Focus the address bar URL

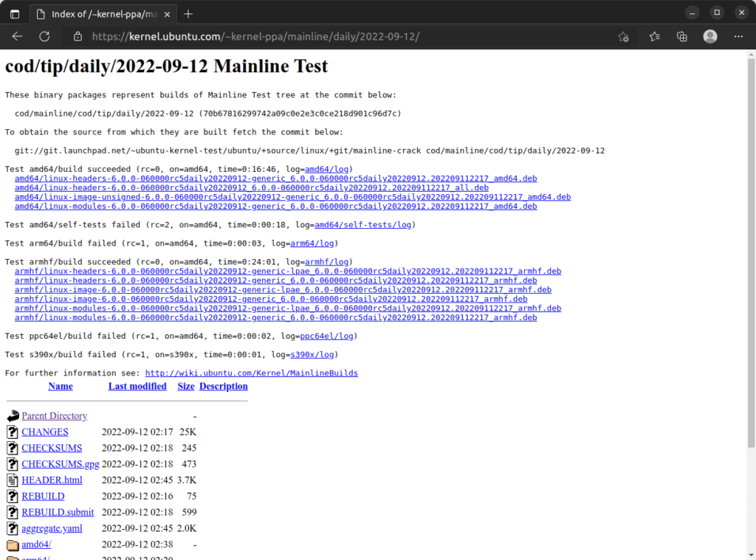[x=255, y=37]
